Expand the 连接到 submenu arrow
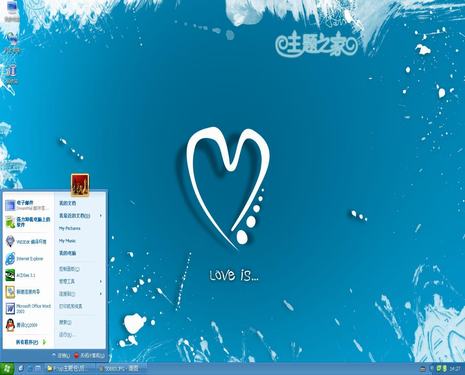The width and height of the screenshot is (465, 375). pyautogui.click(x=101, y=294)
